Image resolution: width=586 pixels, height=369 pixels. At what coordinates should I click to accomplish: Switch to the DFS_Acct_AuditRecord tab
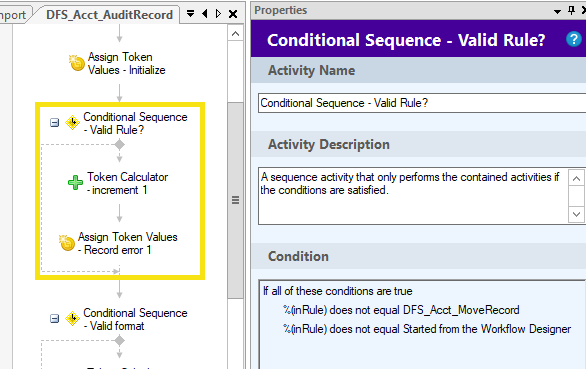(x=110, y=15)
